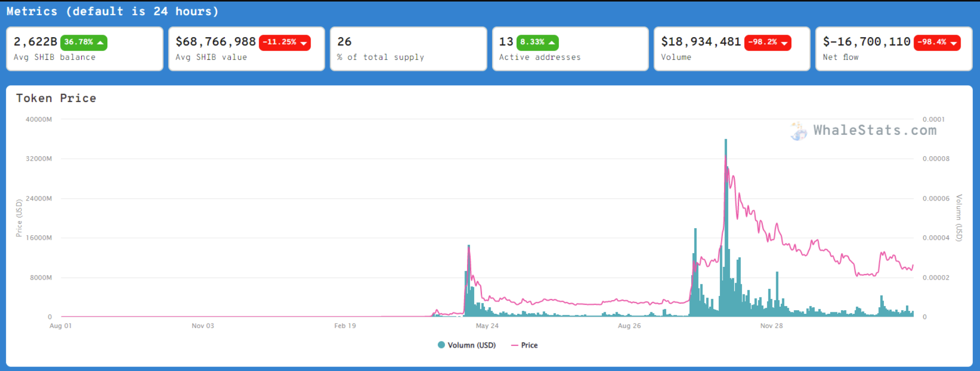
Task: Open the % of total supply metric
Action: coord(381,57)
